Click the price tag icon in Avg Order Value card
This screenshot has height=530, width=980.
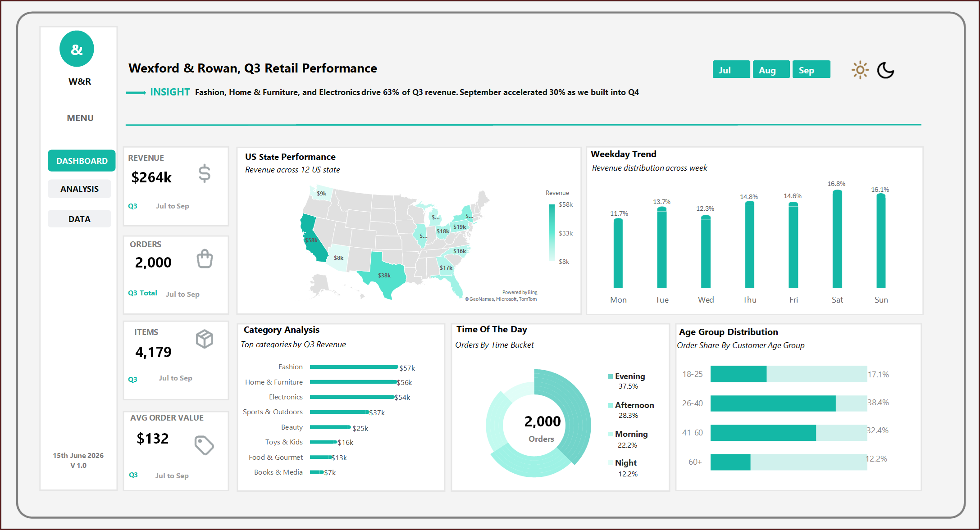[204, 445]
